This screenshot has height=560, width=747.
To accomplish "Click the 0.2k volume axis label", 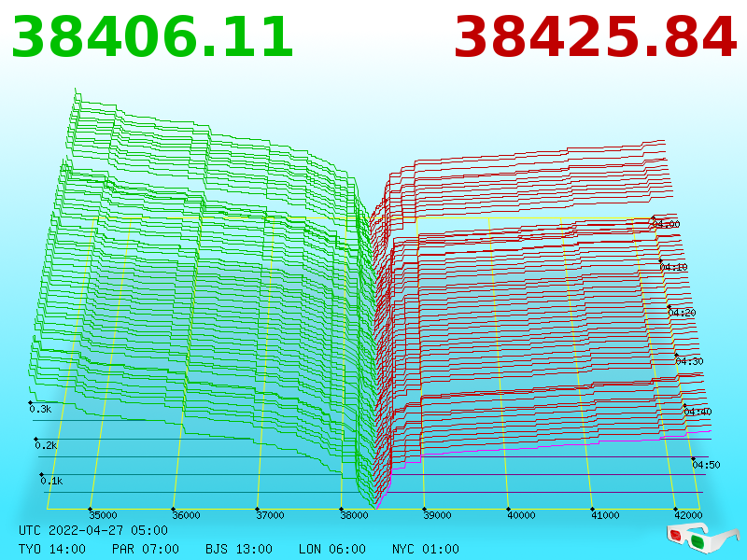I will pos(46,446).
